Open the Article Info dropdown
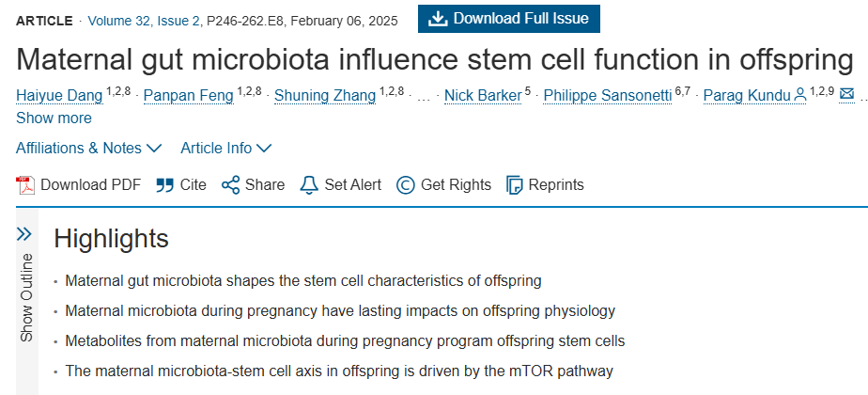 (x=225, y=148)
